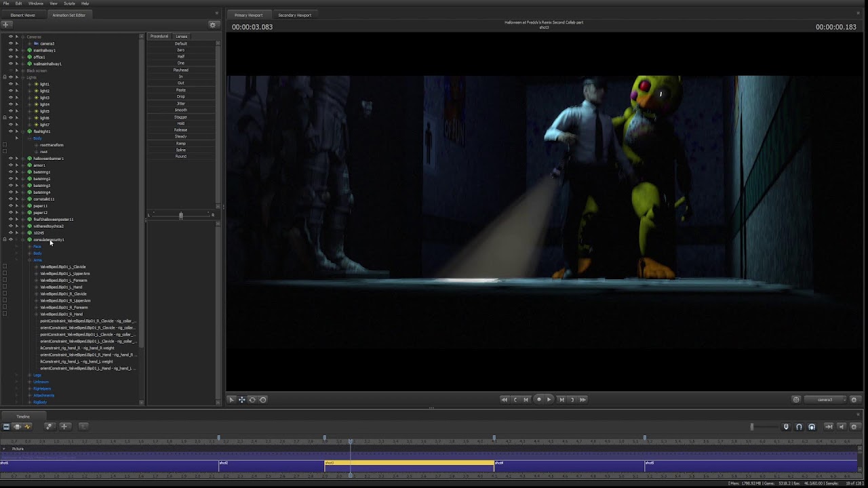868x488 pixels.
Task: Activate the viewport rotate manipulator tool
Action: pos(252,399)
